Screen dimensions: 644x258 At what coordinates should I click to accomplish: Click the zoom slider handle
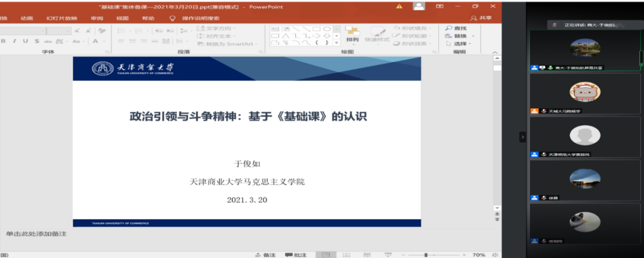[x=425, y=254]
